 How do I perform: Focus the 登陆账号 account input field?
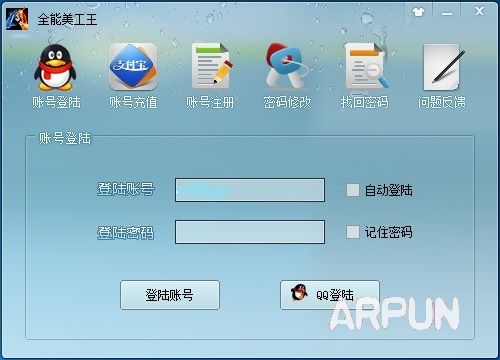coord(250,190)
